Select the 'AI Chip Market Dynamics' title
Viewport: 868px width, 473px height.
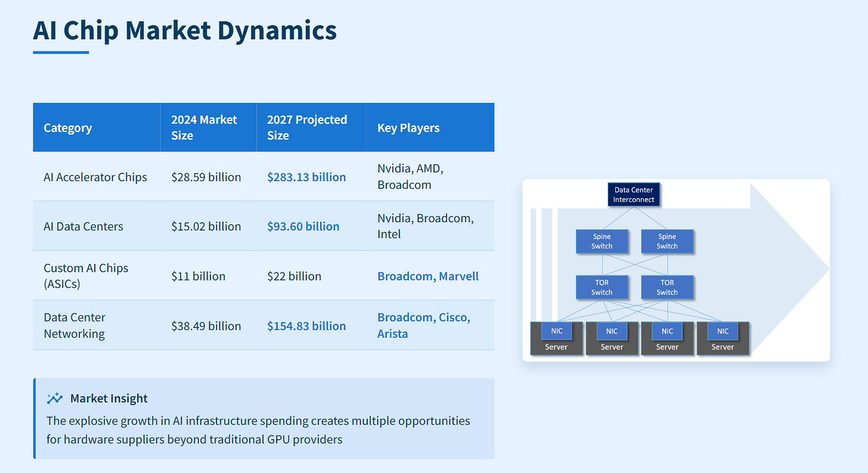185,30
